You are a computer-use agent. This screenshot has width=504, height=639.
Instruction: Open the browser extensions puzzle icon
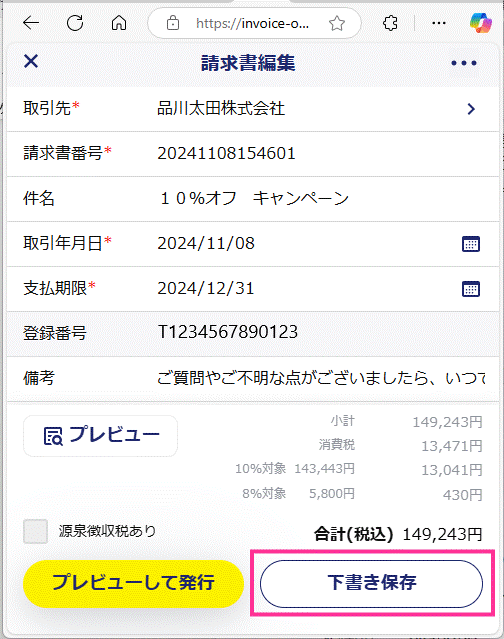(x=390, y=23)
